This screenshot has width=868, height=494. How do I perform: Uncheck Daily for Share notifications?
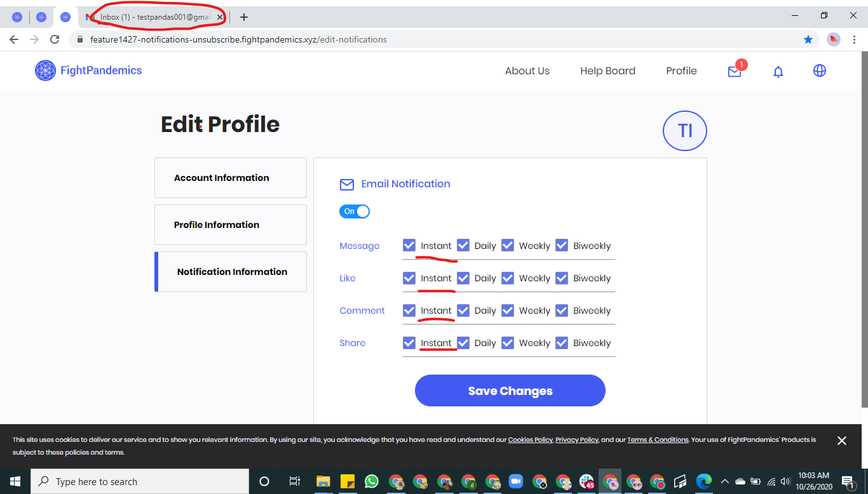463,342
